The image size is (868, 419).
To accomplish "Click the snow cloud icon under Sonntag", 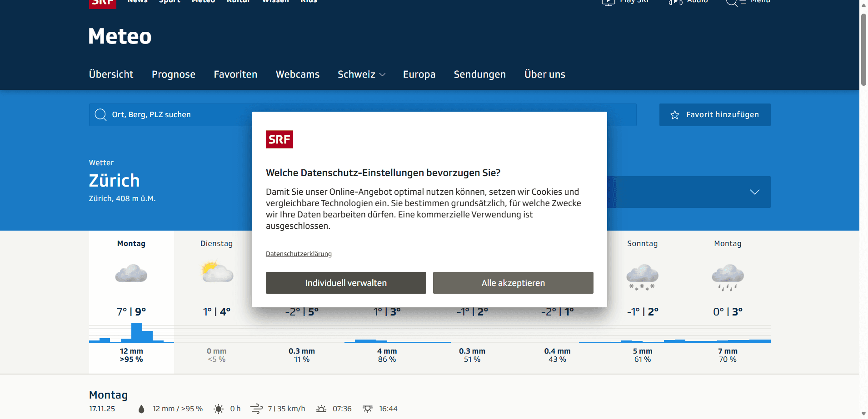I will click(x=642, y=276).
